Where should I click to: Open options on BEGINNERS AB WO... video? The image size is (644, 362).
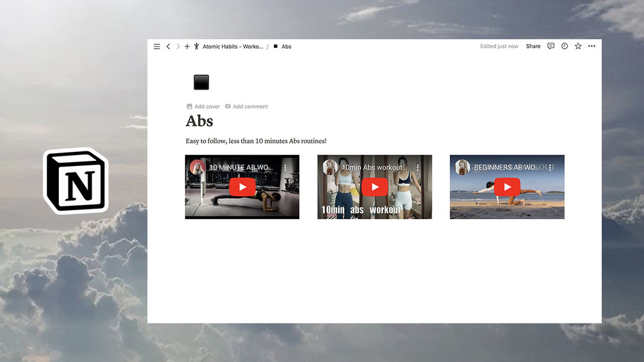[550, 167]
